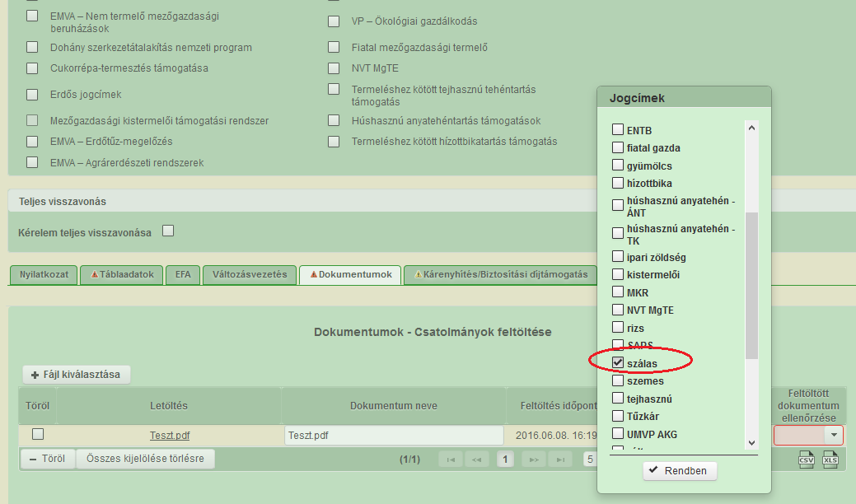Click the Letöltés column header
Viewport: 856px width, 504px height.
point(169,406)
